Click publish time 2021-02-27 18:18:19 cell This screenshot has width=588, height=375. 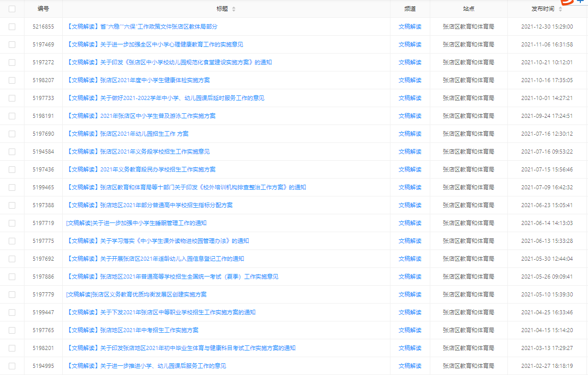(547, 366)
